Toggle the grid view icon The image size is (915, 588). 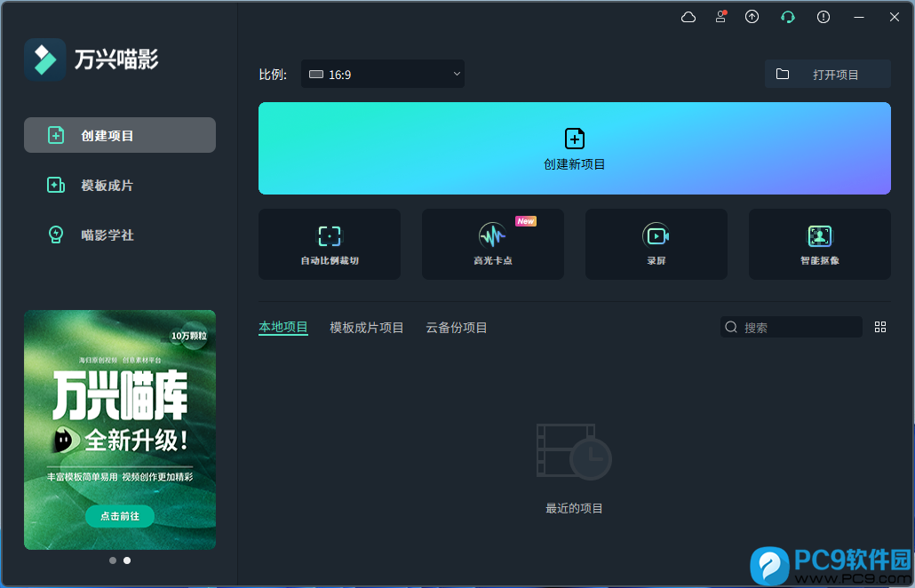point(880,327)
